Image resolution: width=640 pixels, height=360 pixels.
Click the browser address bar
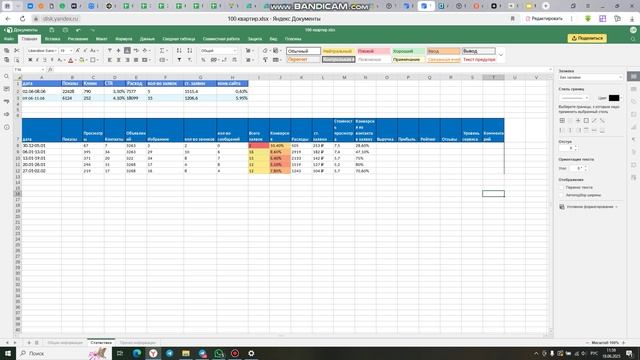61,19
